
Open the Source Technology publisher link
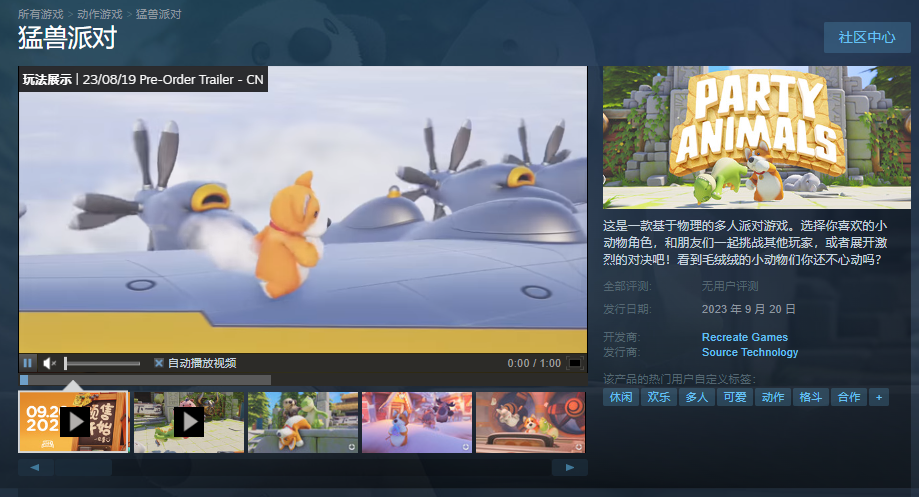749,352
